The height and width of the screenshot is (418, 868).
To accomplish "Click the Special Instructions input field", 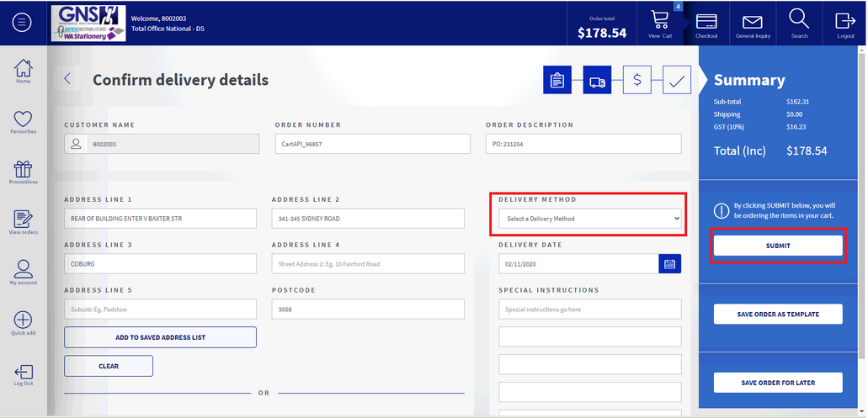I will 589,310.
